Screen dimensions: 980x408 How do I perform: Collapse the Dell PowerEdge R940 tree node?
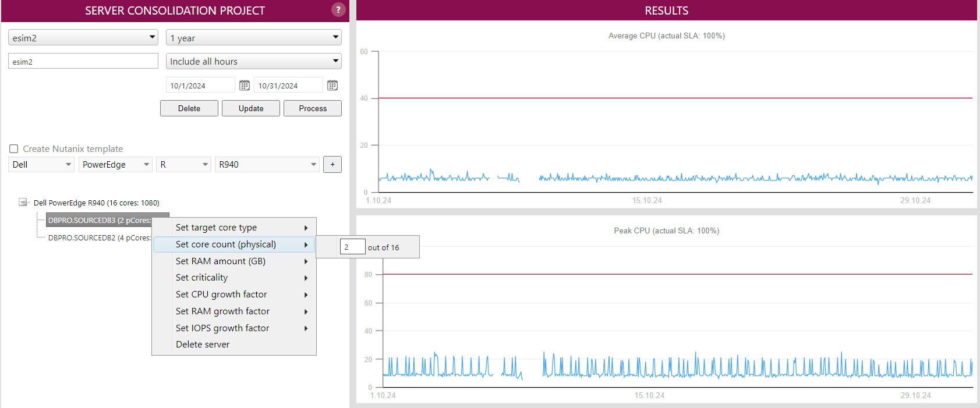pyautogui.click(x=23, y=203)
